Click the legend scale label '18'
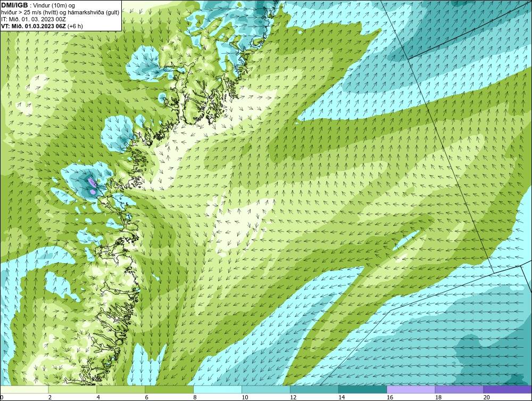Image resolution: width=532 pixels, height=401 pixels. pos(438,397)
